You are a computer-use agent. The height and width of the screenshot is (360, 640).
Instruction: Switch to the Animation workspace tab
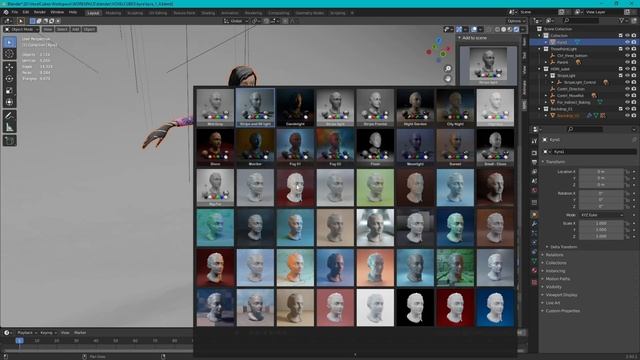pyautogui.click(x=230, y=13)
